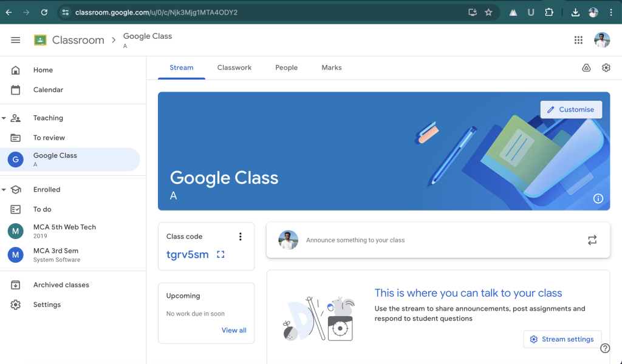
Task: Open Archived classes from the sidebar
Action: (61, 285)
